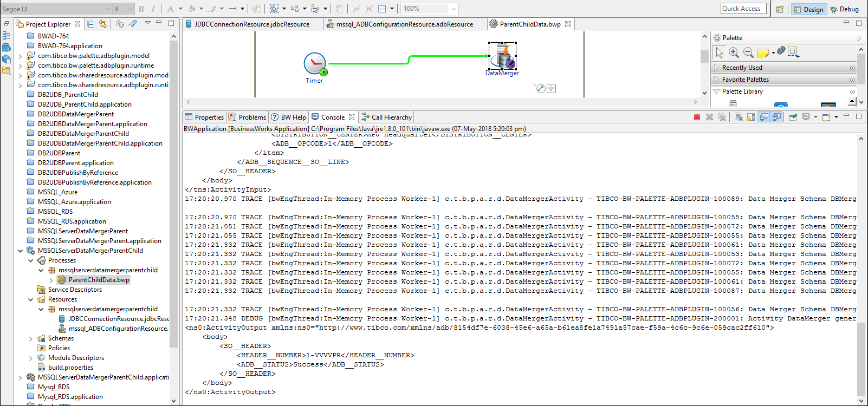Select the Service Descriptors folder

click(x=75, y=290)
